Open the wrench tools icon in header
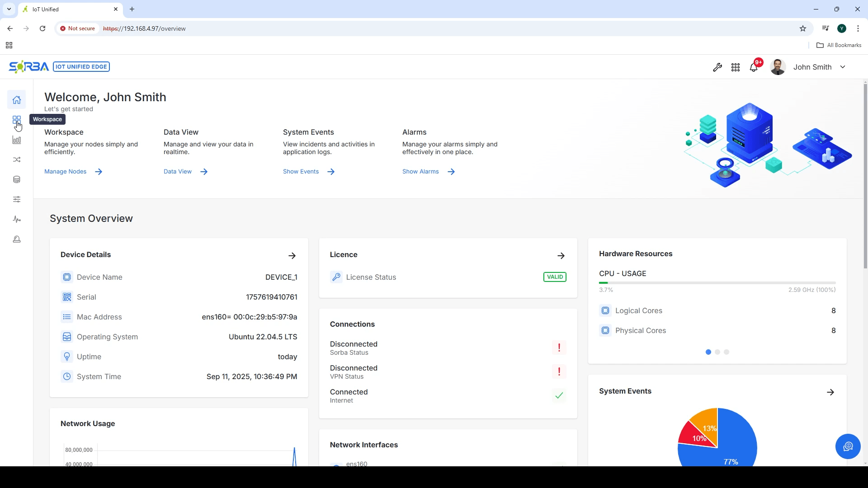The height and width of the screenshot is (488, 868). [x=717, y=67]
